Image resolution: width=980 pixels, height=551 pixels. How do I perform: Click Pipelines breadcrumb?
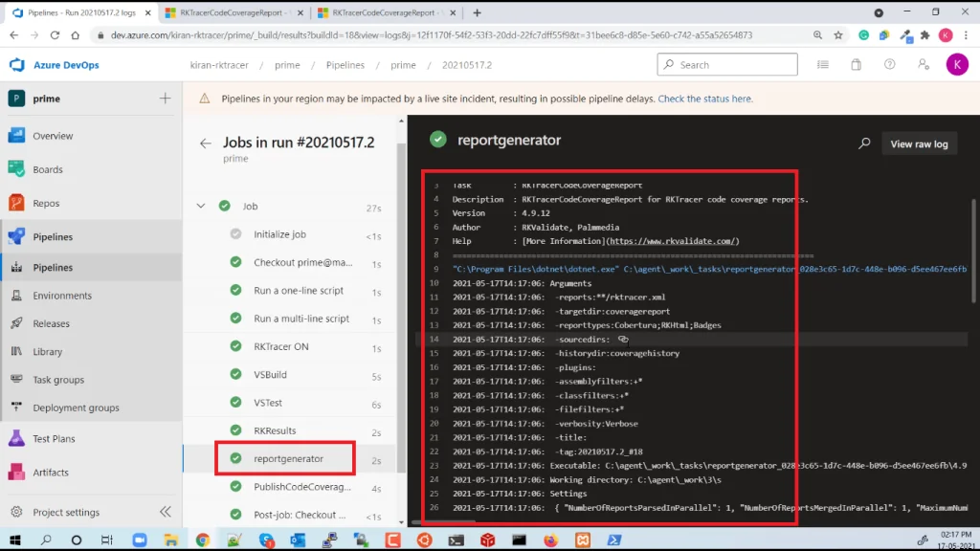tap(345, 65)
